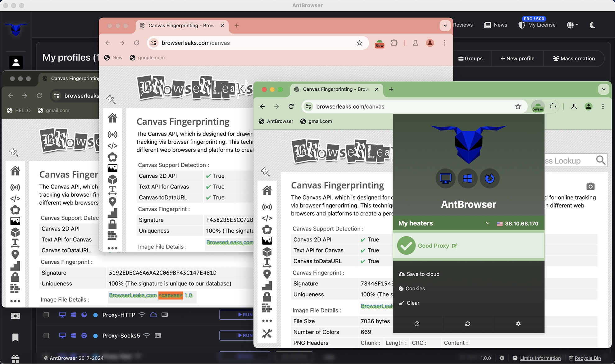Open three-dot menu in green window
Viewport: 615px width, 364px height.
click(603, 107)
